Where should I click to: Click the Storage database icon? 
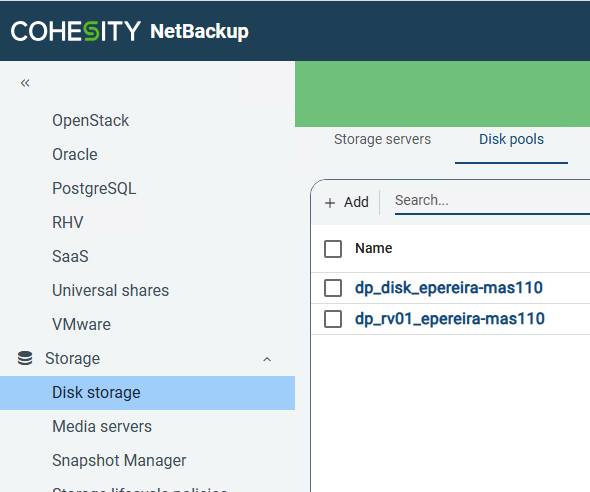25,358
